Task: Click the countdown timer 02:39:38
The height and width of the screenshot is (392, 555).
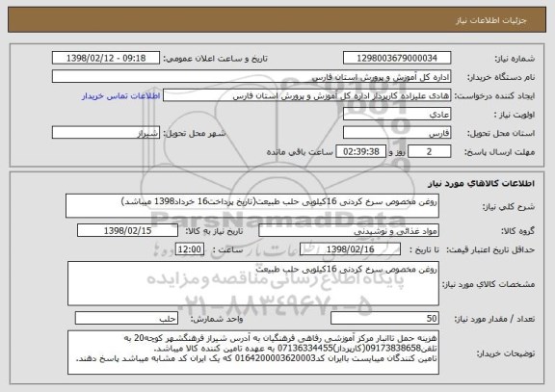Action: point(360,151)
